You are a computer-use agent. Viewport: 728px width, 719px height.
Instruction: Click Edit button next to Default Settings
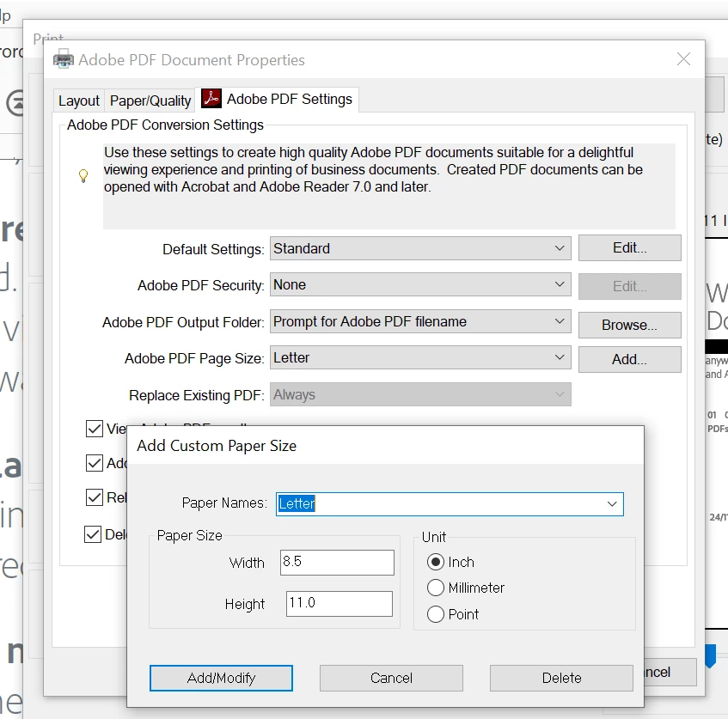pos(629,248)
